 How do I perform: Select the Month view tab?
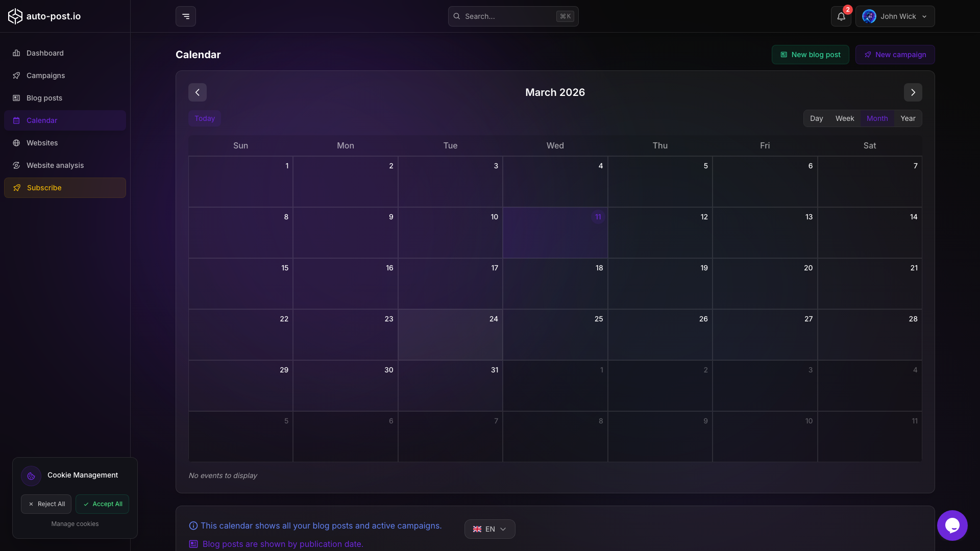(x=877, y=118)
